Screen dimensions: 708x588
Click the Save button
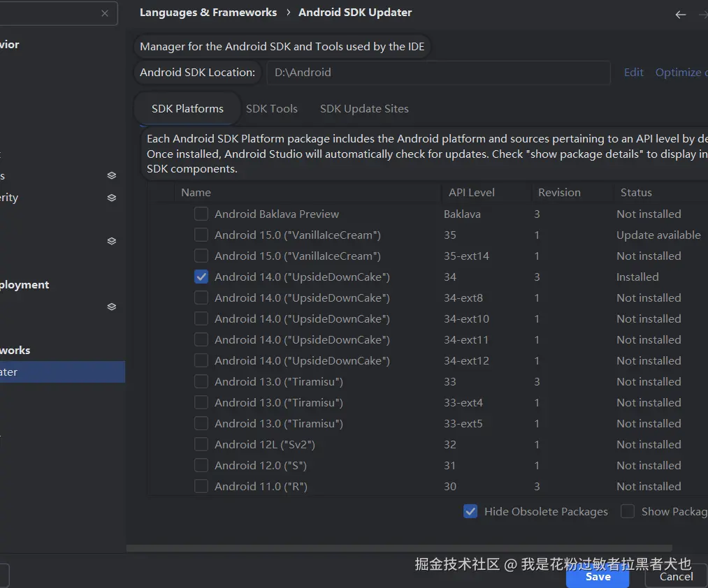coord(598,577)
